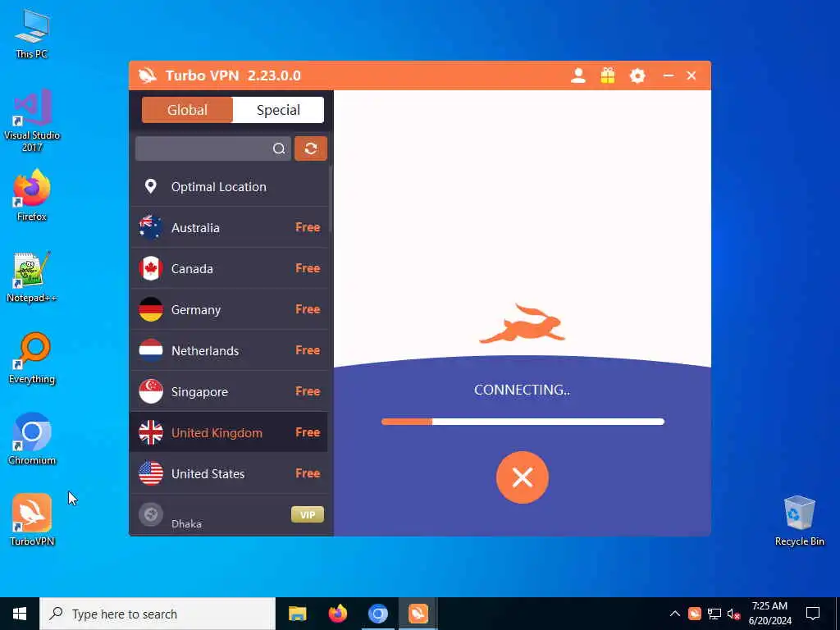
Task: Select the TurboVPN desktop shortcut
Action: coord(32,520)
